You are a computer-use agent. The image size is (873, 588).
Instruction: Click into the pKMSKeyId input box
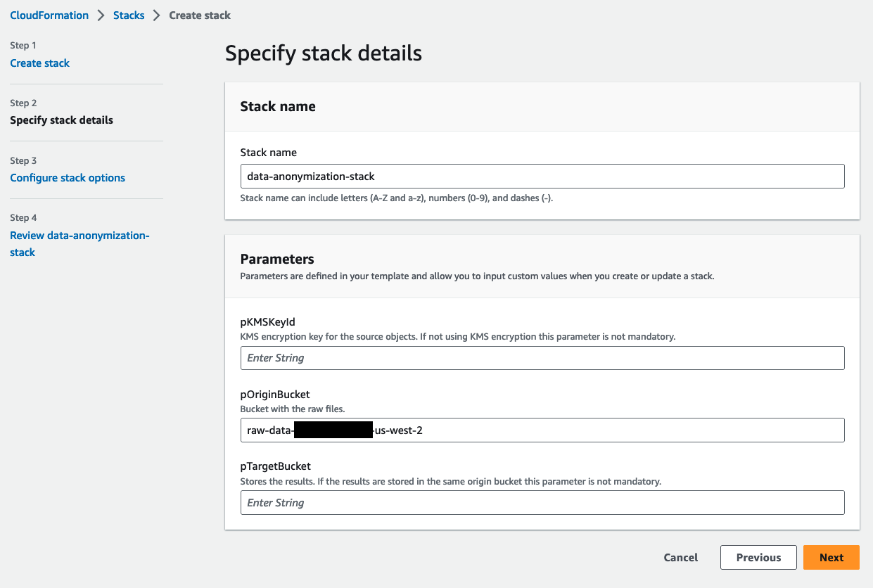(x=542, y=358)
